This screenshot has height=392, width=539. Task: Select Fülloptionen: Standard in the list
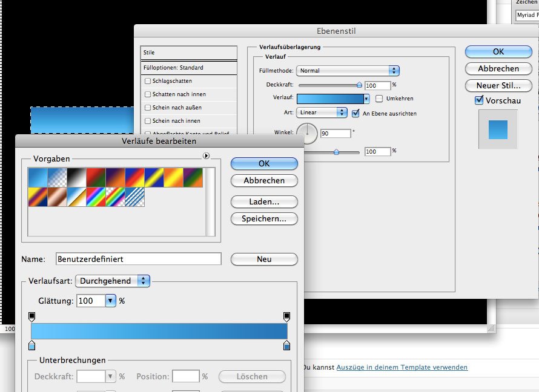(x=189, y=68)
